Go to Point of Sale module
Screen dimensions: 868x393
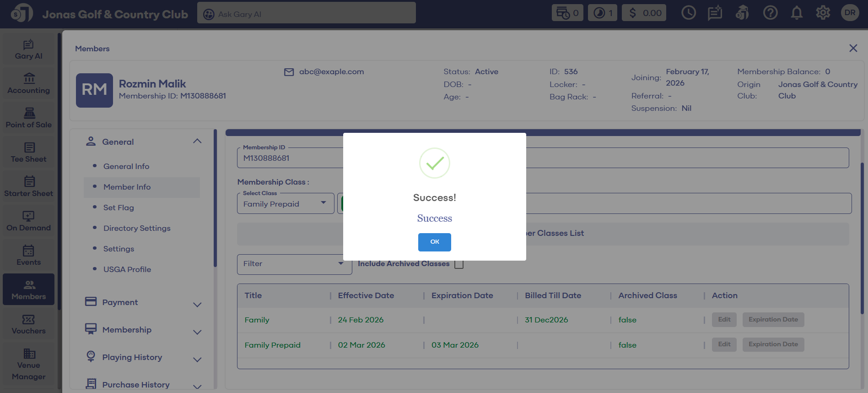(28, 118)
